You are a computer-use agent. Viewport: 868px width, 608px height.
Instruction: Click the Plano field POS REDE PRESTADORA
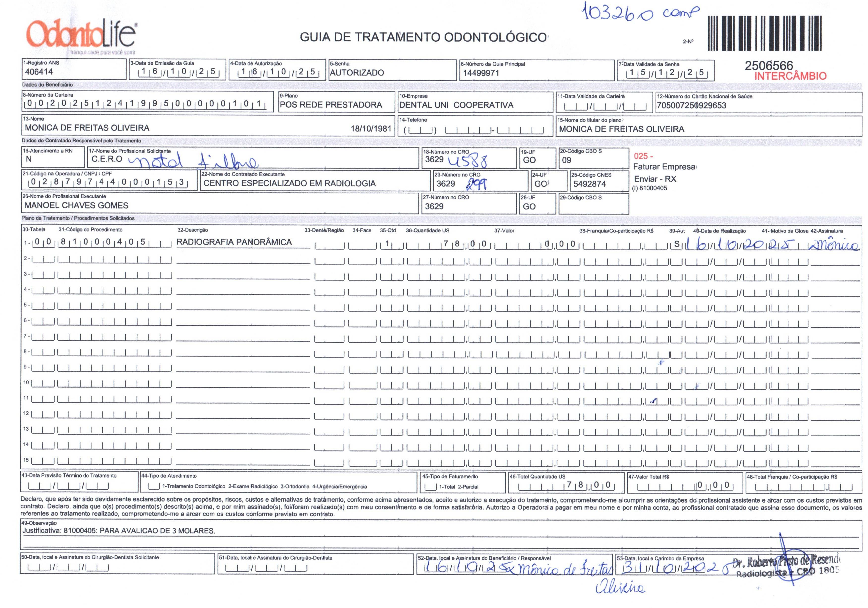[x=331, y=105]
